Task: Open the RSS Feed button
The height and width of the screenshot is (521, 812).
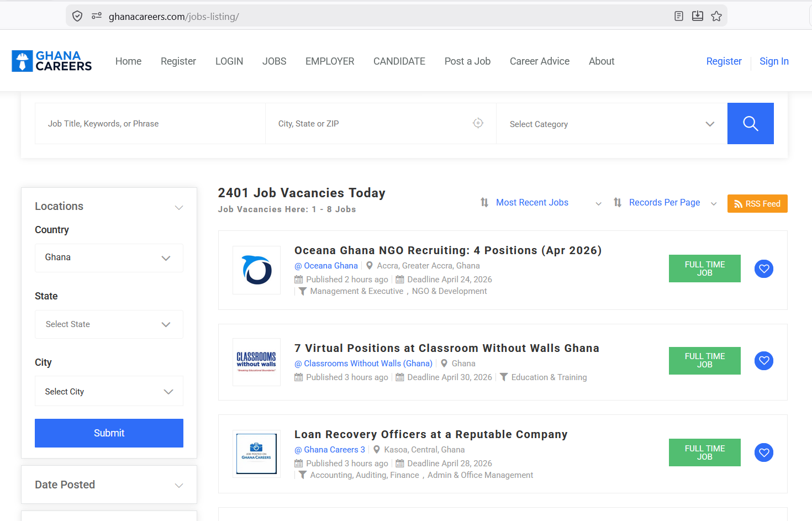Action: click(757, 203)
